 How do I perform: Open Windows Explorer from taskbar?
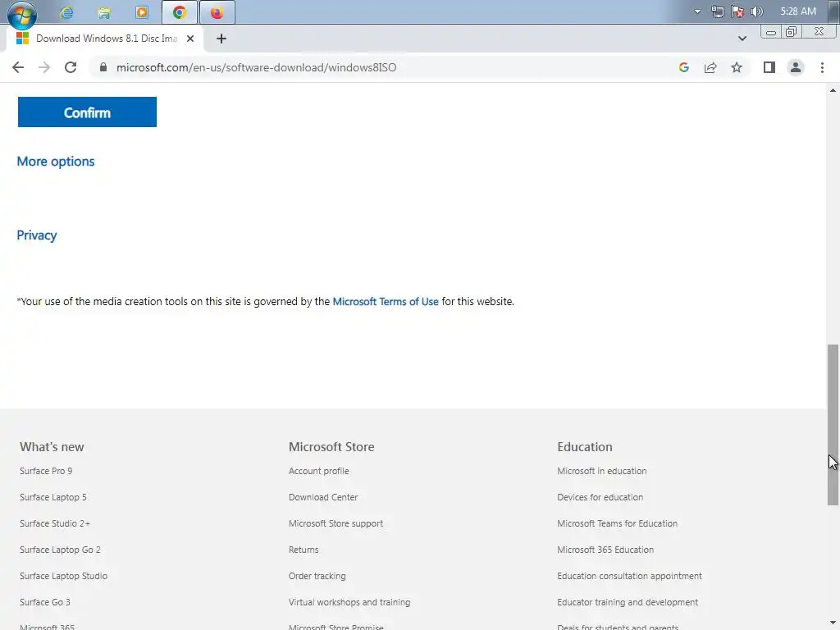104,12
